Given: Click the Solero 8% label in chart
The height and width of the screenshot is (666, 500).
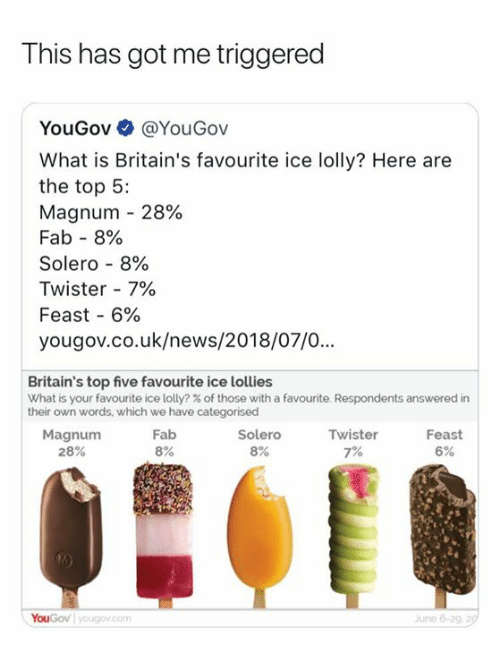Looking at the screenshot, I should pyautogui.click(x=259, y=443).
